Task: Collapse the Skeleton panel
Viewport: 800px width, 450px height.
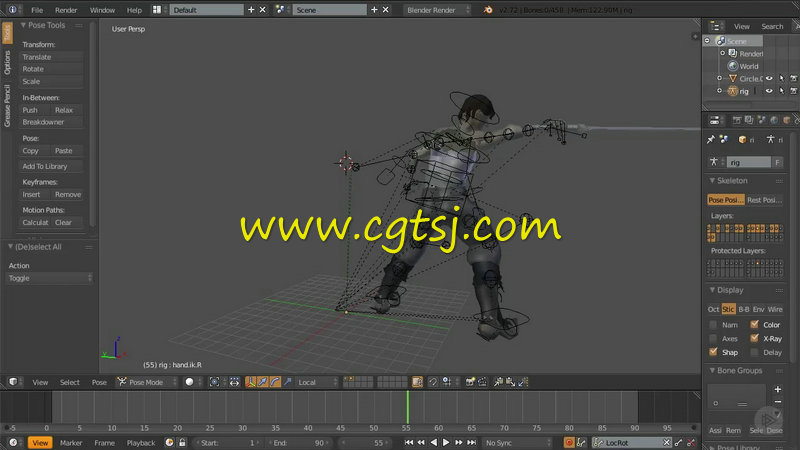Action: click(712, 181)
